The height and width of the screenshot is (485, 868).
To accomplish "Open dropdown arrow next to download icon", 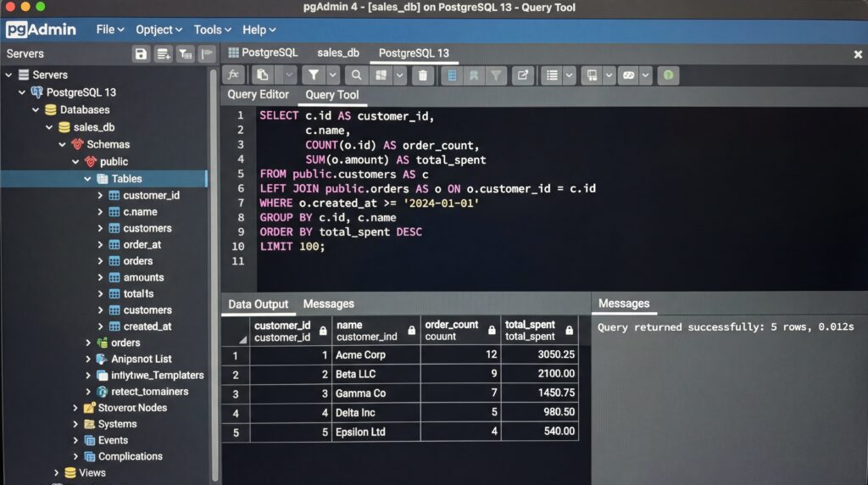I will pos(609,75).
